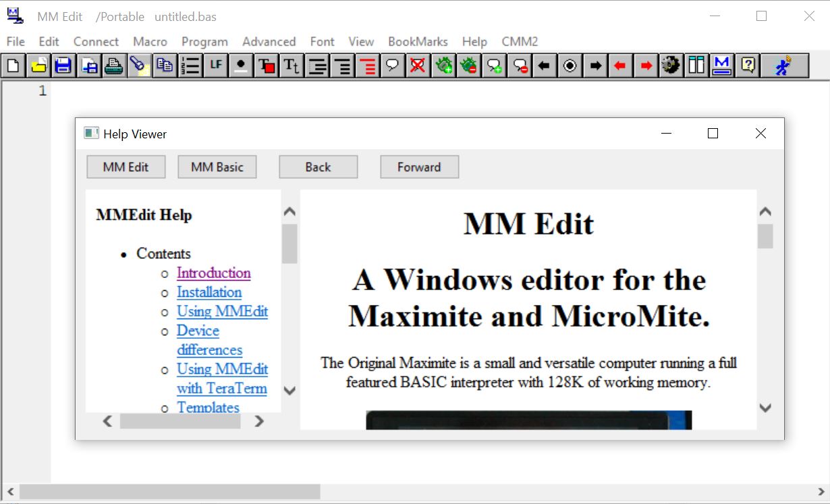Open a file with the yellow folder icon
Image resolution: width=830 pixels, height=504 pixels.
tap(38, 65)
